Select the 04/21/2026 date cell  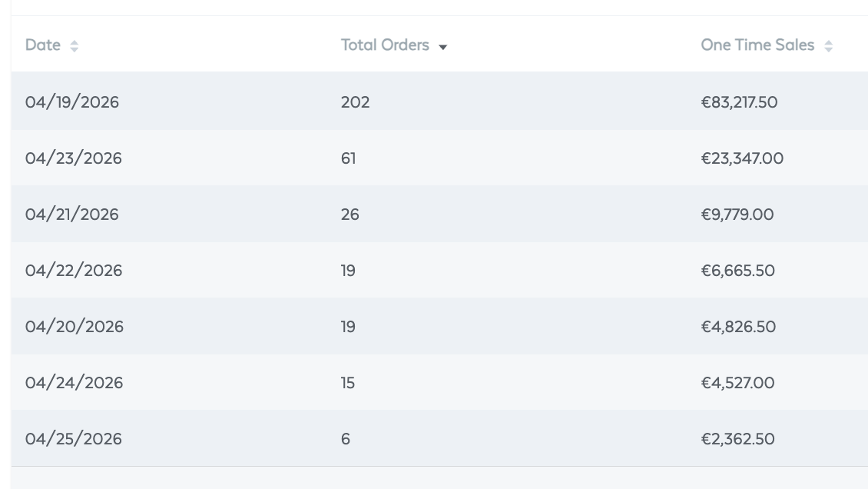[72, 215]
